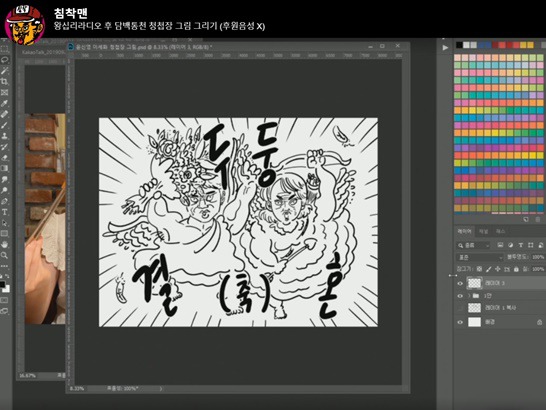
Task: Switch to the 레이어 tab
Action: pyautogui.click(x=464, y=231)
